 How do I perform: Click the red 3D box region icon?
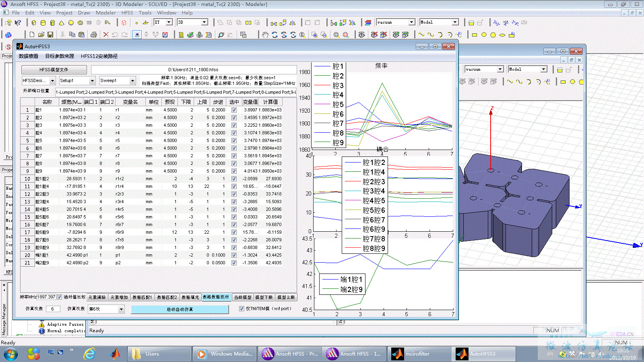point(124,23)
